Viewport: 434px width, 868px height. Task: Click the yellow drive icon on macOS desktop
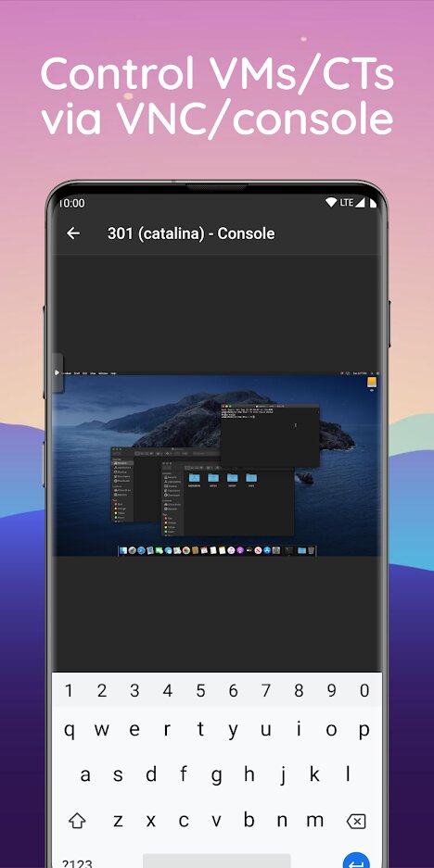tap(372, 384)
